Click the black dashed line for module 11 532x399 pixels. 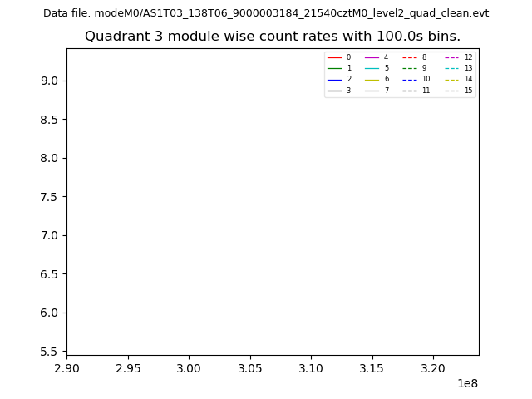click(410, 91)
